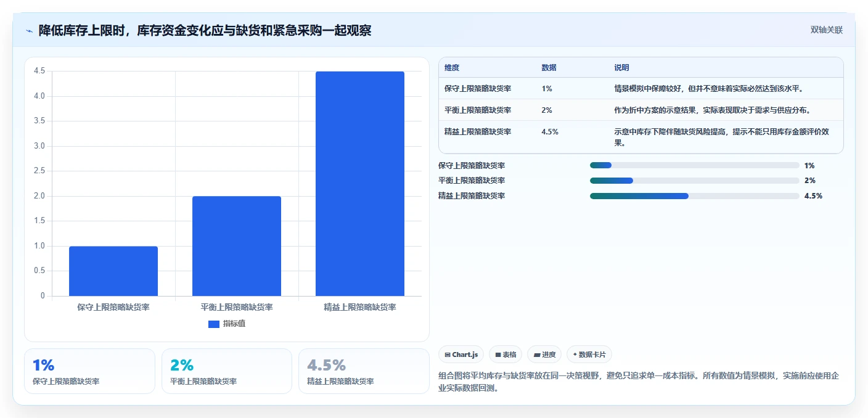Click the 双轴关联 tag in the header
868x418 pixels.
tap(826, 30)
